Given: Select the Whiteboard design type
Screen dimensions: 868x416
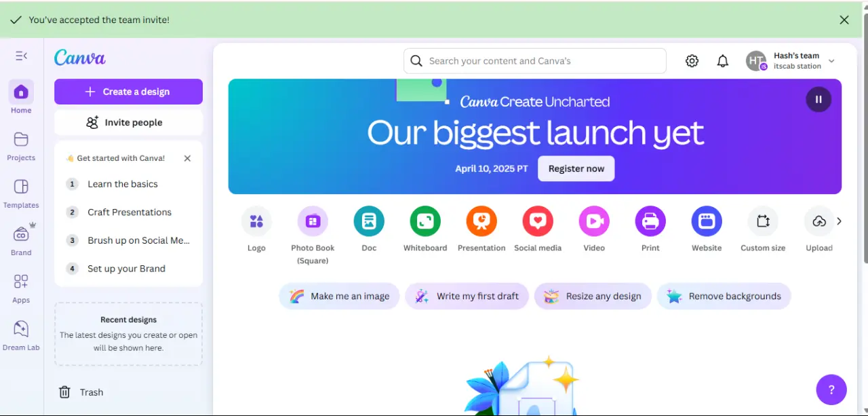Looking at the screenshot, I should point(425,229).
